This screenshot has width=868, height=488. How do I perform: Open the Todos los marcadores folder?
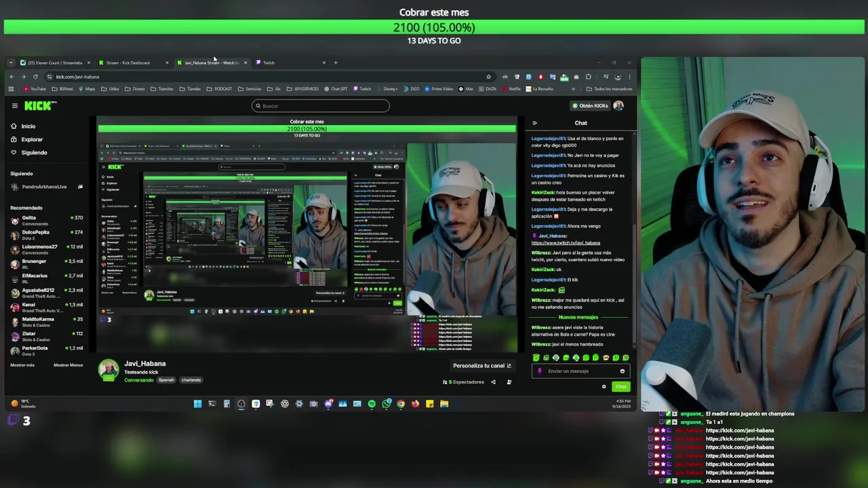coord(609,89)
